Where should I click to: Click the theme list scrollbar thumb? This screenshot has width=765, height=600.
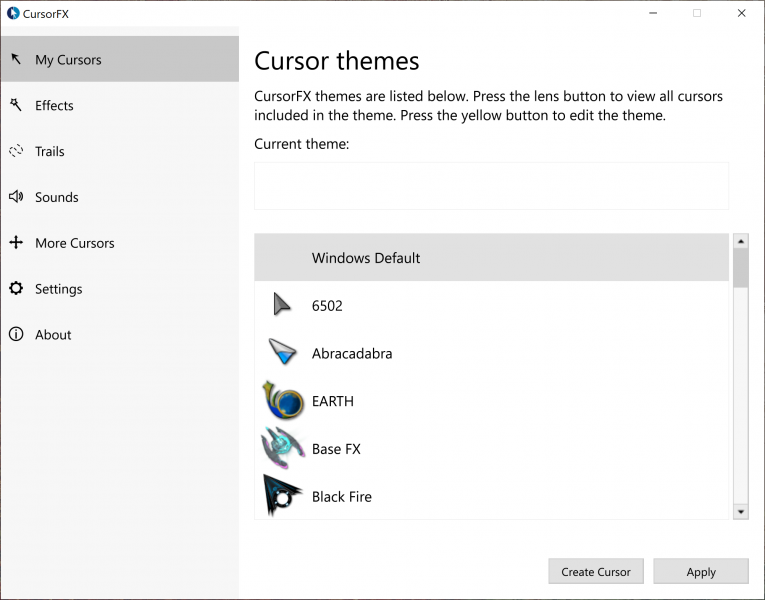(x=741, y=268)
